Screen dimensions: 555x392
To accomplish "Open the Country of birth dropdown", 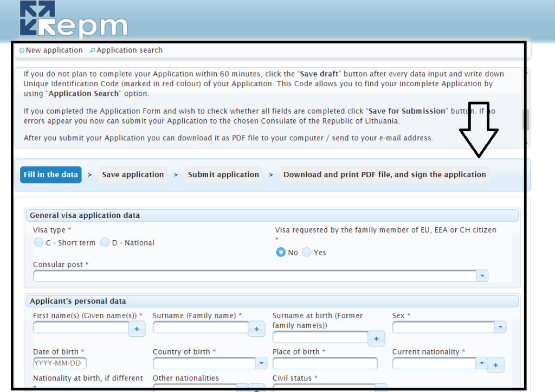I will [x=261, y=363].
